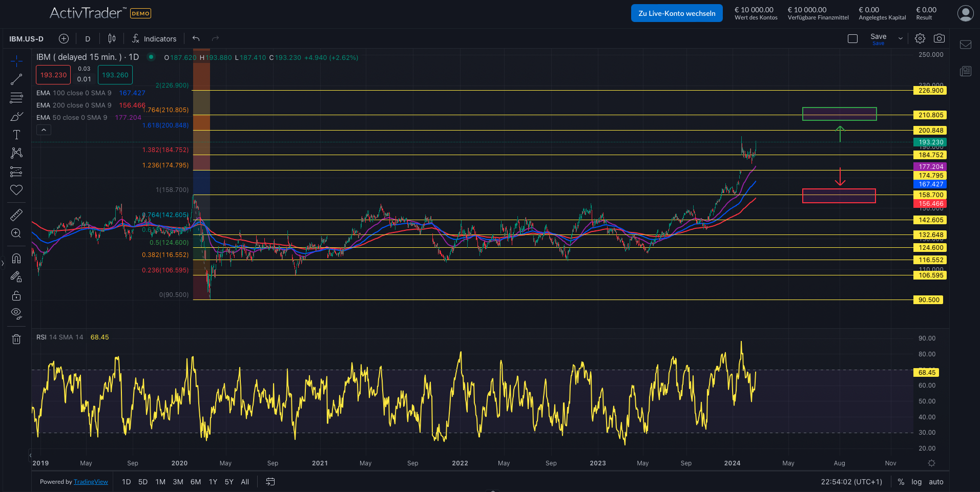This screenshot has height=492, width=980.
Task: Click the IBM.US-D symbol search field
Action: coord(27,39)
